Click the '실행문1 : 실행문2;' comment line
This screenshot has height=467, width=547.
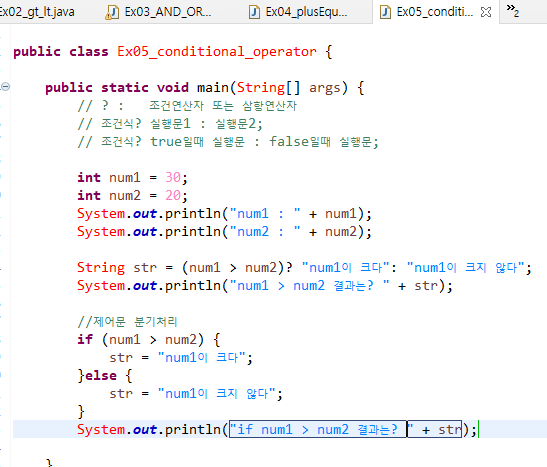tap(206, 123)
